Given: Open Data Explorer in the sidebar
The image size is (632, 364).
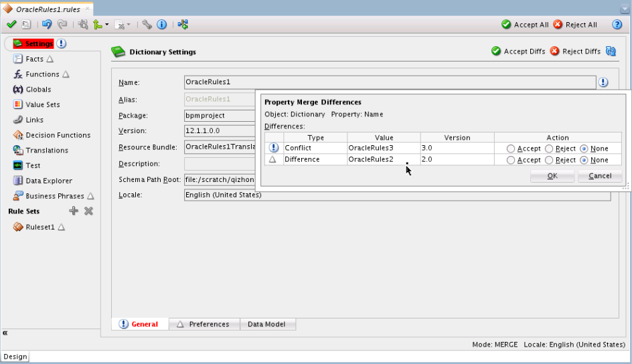Looking at the screenshot, I should click(43, 181).
